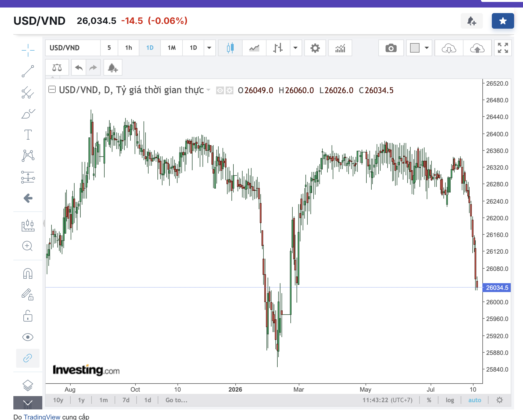This screenshot has width=523, height=420.
Task: Toggle the log scale option
Action: tap(450, 400)
